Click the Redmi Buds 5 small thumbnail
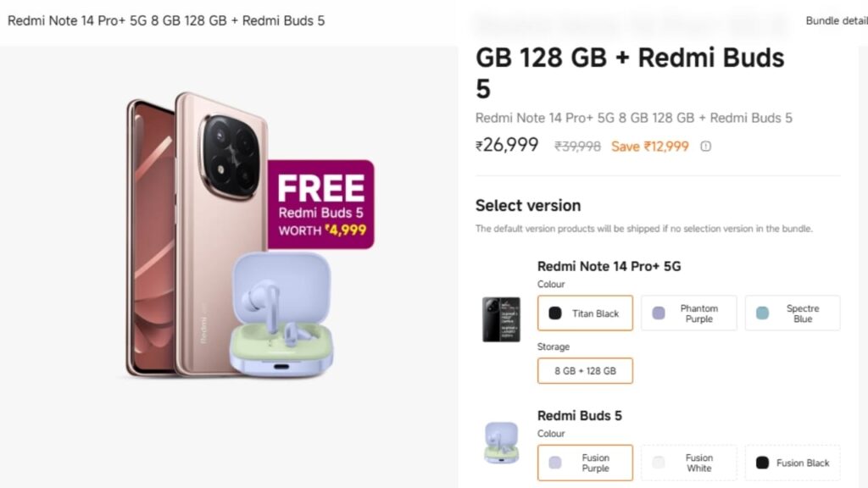 (501, 443)
